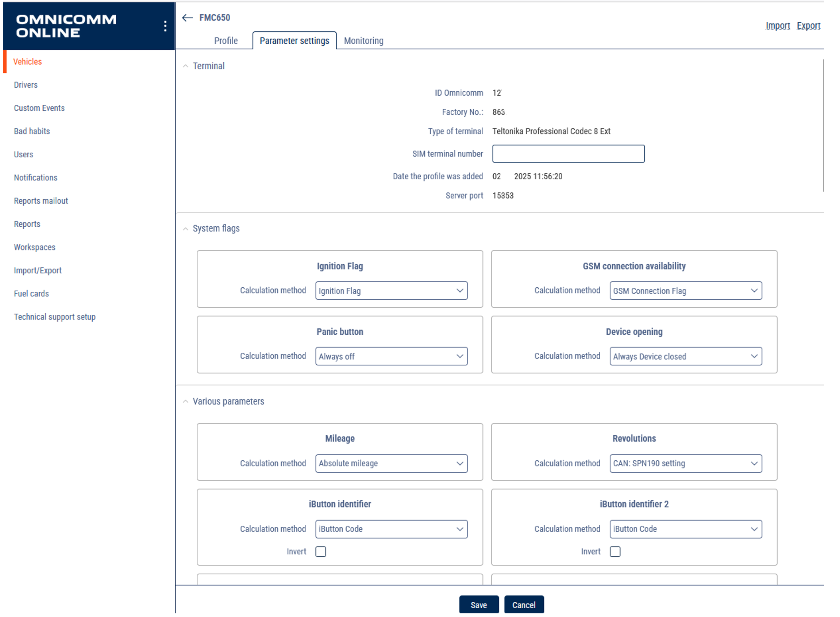
Task: Click the ID Omnicomm label
Action: coord(458,93)
